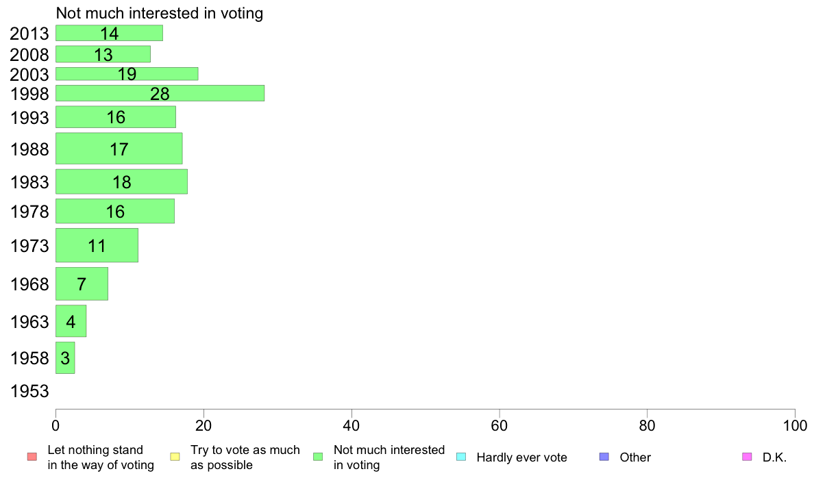This screenshot has width=814, height=504.
Task: Select the 1998 bar showing 28
Action: click(160, 93)
